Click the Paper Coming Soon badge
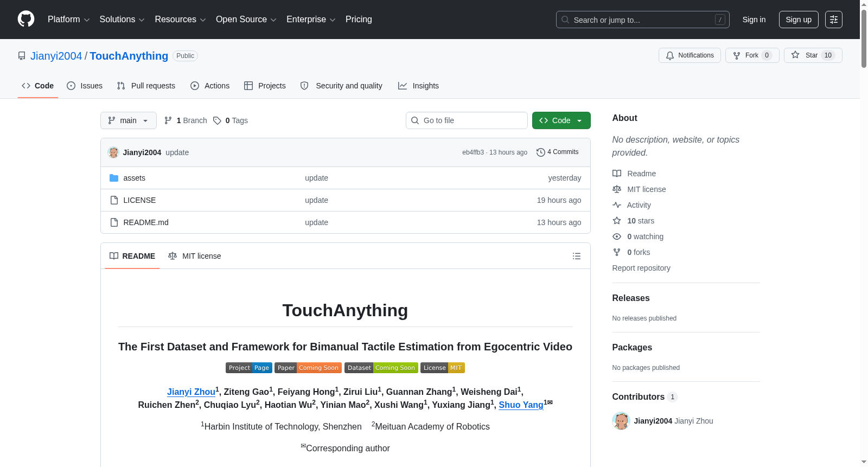868x467 pixels. tap(308, 368)
